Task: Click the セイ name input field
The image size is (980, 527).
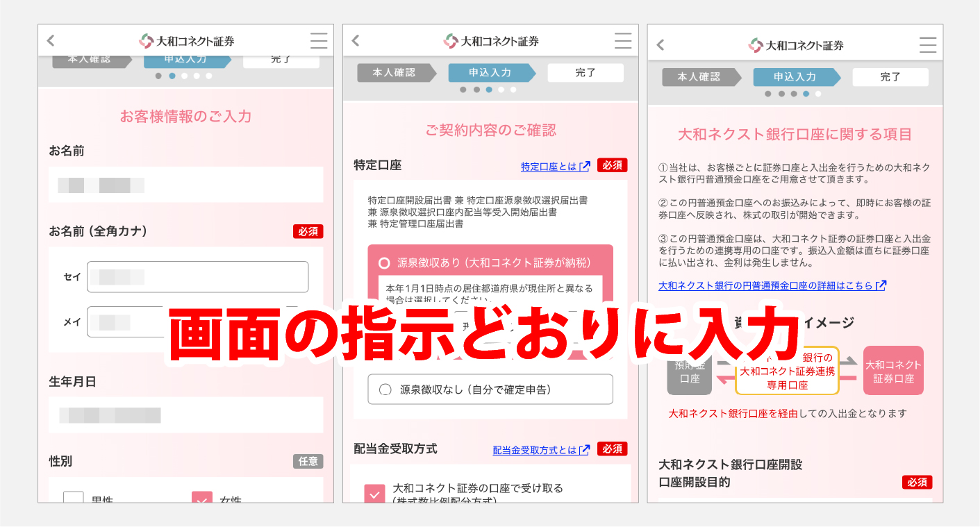Action: tap(197, 277)
